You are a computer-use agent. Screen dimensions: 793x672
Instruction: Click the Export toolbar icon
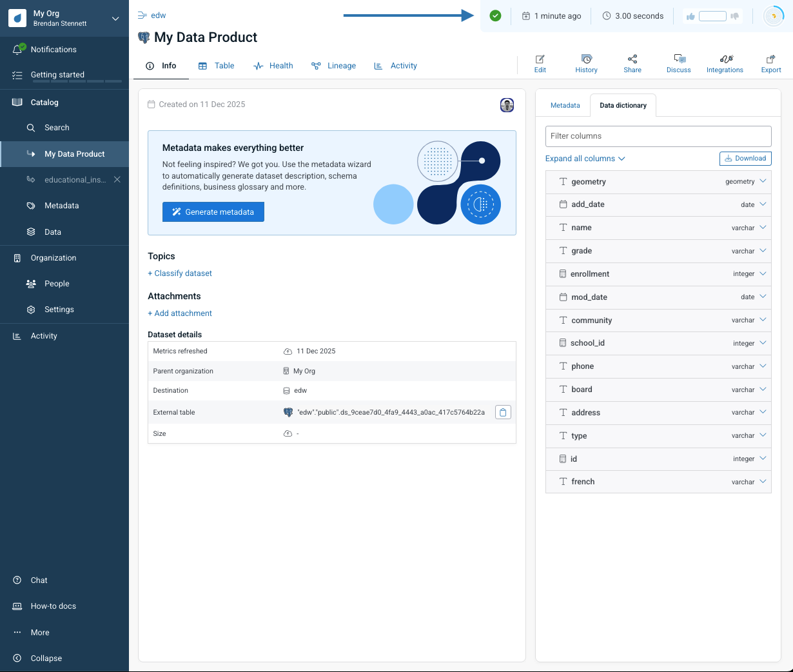(x=771, y=63)
